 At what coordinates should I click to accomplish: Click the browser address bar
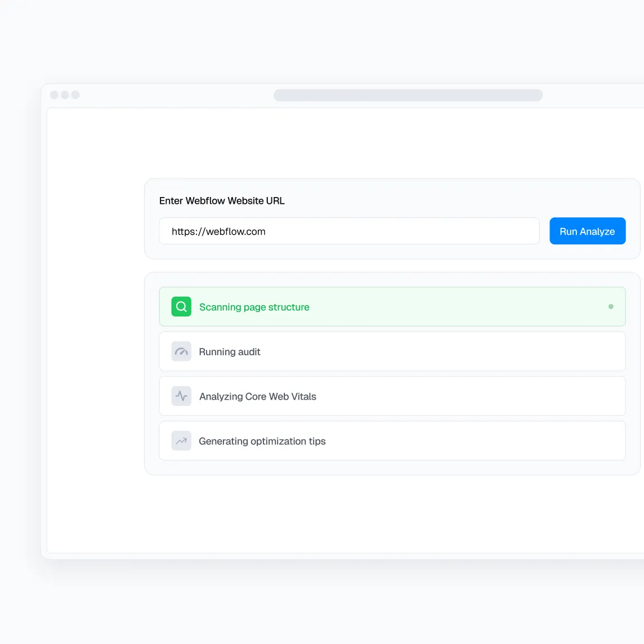click(408, 95)
